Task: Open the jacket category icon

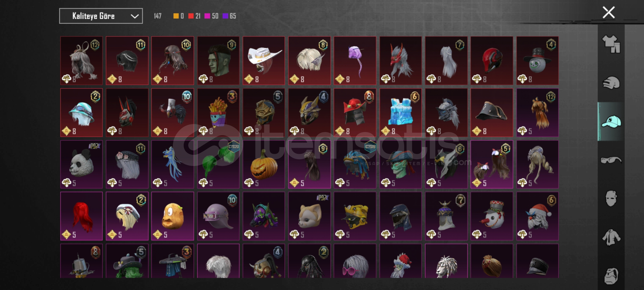Action: pyautogui.click(x=611, y=237)
